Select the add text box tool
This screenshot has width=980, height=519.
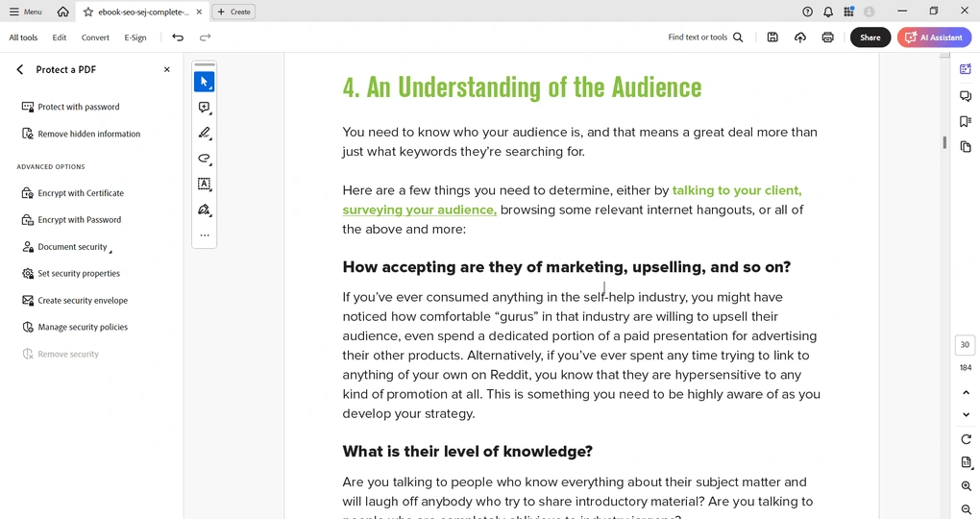point(204,184)
